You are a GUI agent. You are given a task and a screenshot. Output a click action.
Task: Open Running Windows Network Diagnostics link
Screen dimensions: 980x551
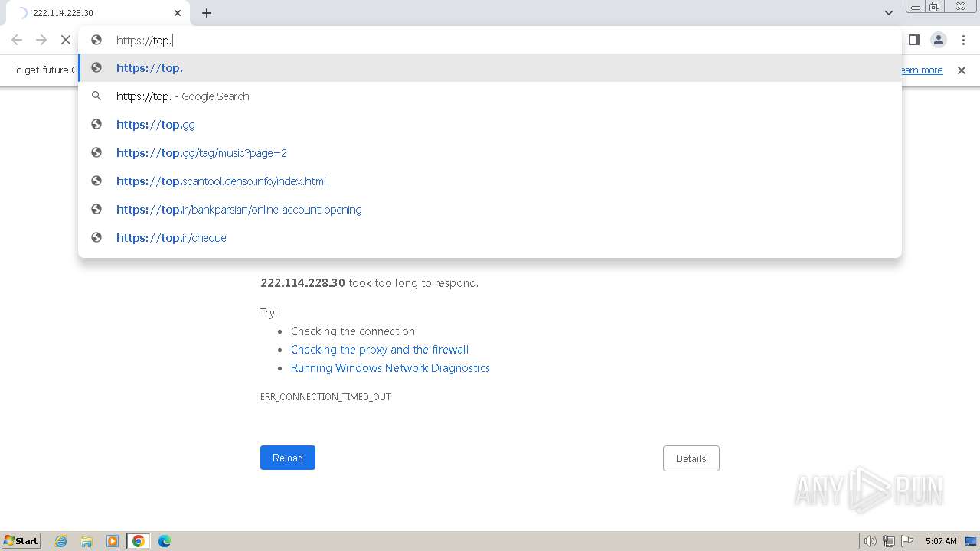(x=390, y=368)
